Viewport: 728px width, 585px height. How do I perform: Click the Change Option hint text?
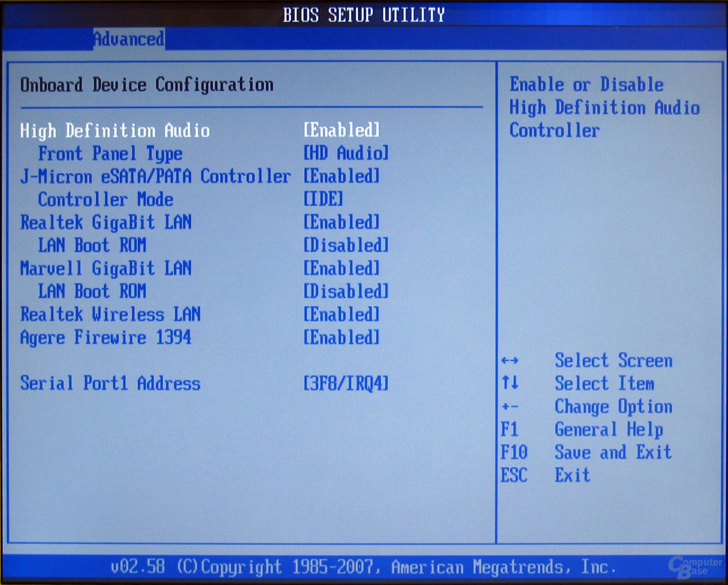tap(614, 407)
